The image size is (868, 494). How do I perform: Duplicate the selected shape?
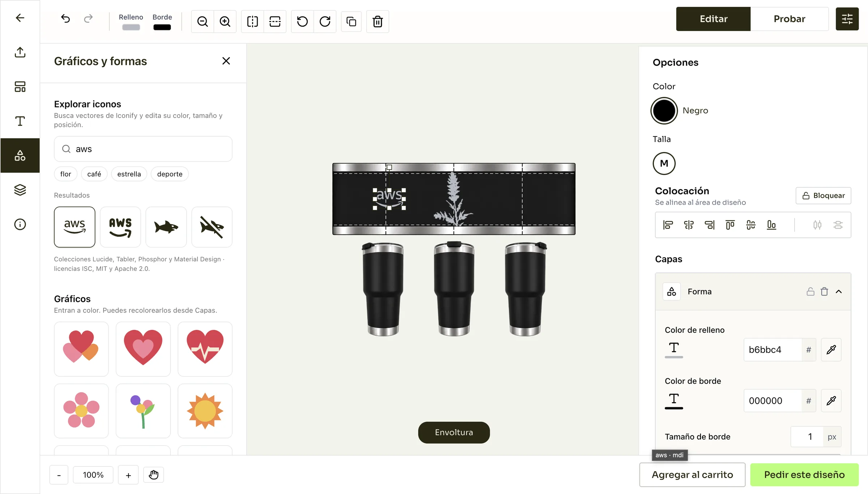[x=351, y=22]
